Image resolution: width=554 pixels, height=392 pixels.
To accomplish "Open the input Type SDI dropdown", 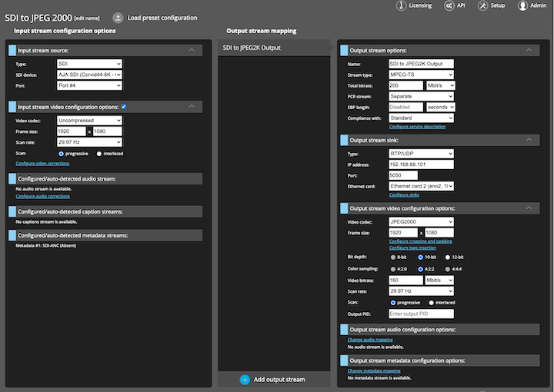I will pos(89,64).
